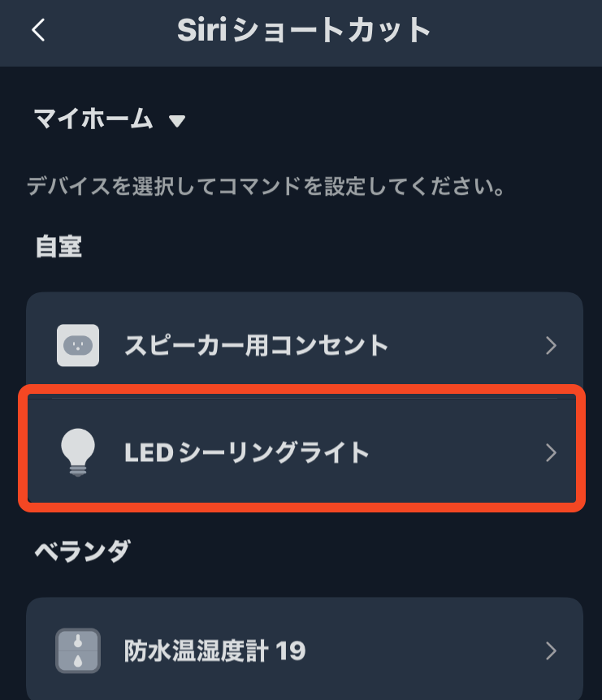Select the 防水温湿度計 19 device name
The width and height of the screenshot is (602, 700).
pyautogui.click(x=215, y=650)
